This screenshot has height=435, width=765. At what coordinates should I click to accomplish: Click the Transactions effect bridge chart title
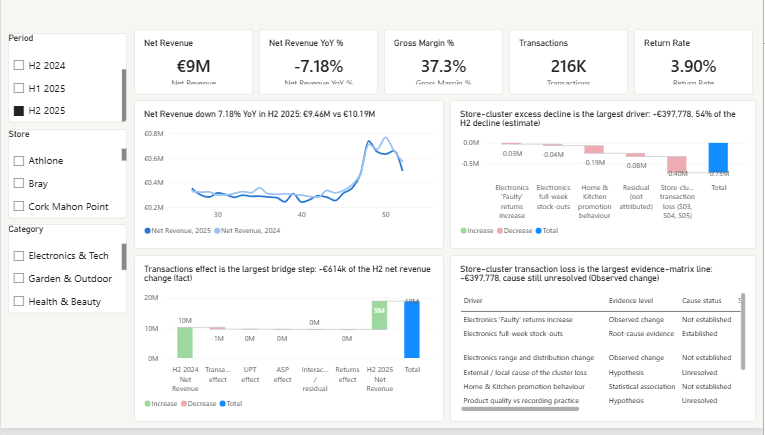click(x=287, y=273)
